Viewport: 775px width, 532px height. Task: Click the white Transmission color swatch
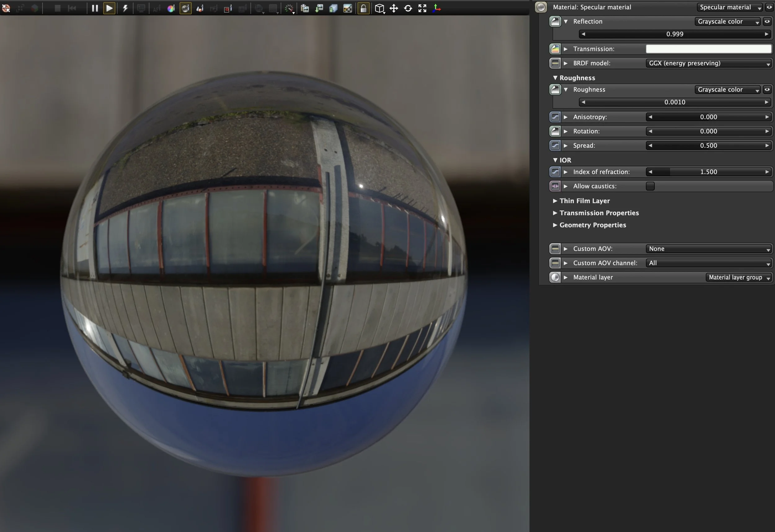tap(708, 49)
